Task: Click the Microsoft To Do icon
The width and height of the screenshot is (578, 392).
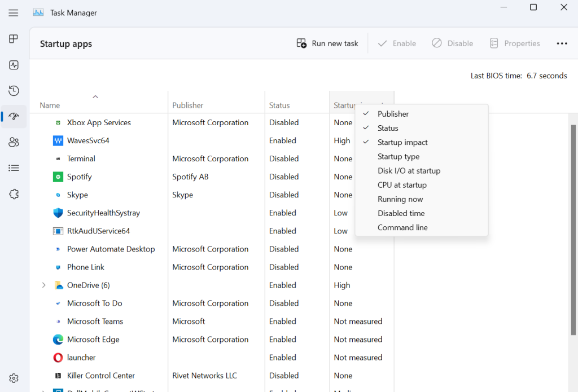Action: point(58,303)
